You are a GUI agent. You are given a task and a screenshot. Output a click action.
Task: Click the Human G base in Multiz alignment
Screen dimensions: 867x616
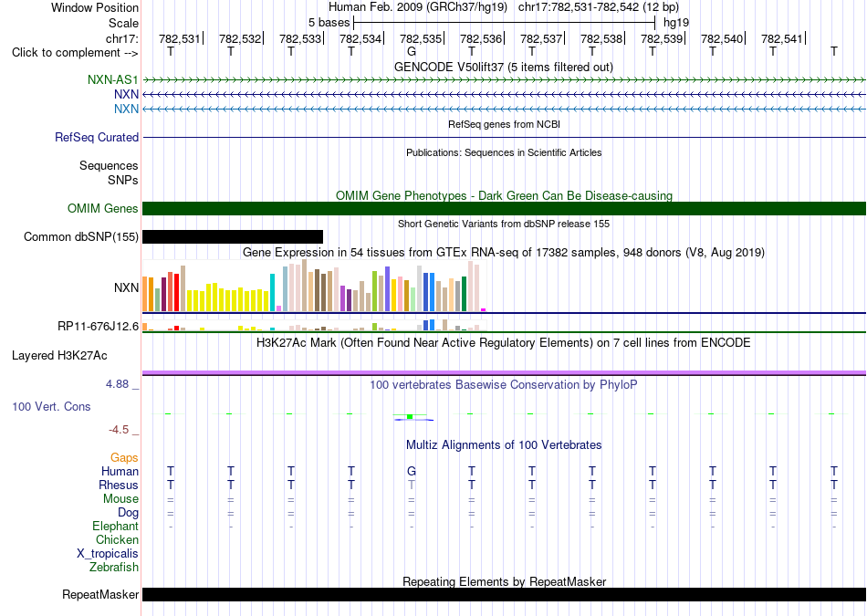tap(412, 471)
